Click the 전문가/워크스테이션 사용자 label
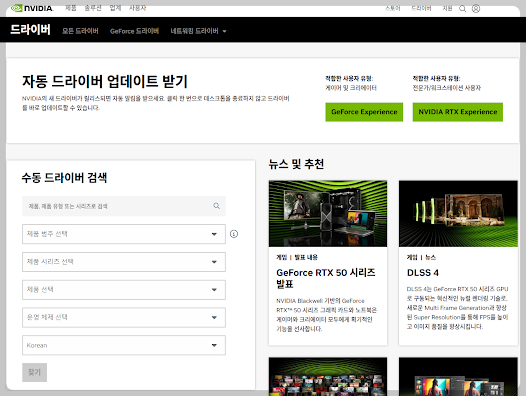Screen dimensions: 526x396 tap(446, 88)
